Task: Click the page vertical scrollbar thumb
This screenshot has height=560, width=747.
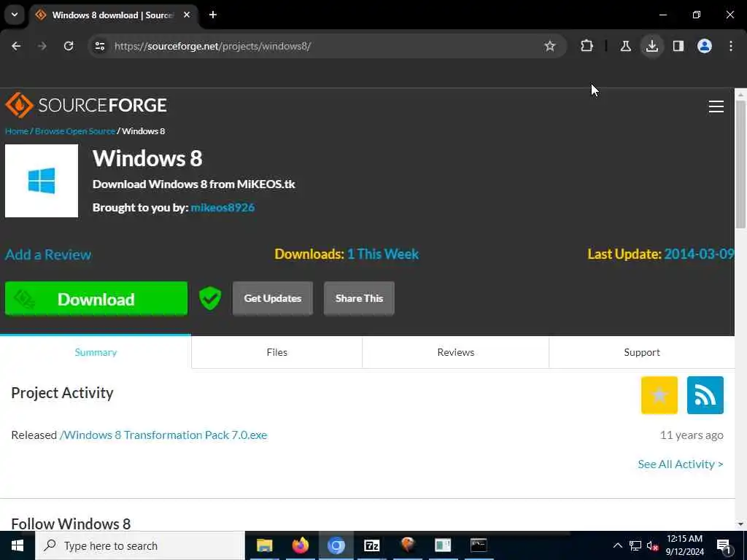Action: tap(740, 164)
